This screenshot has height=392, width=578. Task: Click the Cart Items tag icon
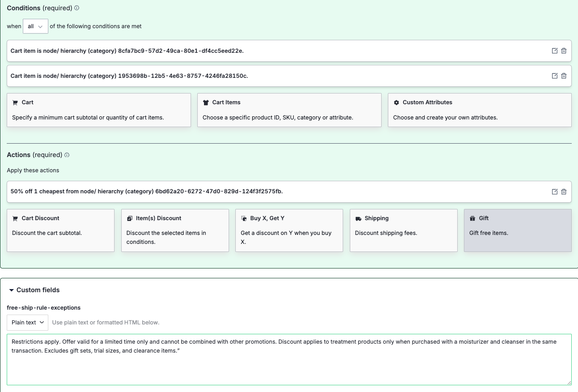(206, 102)
